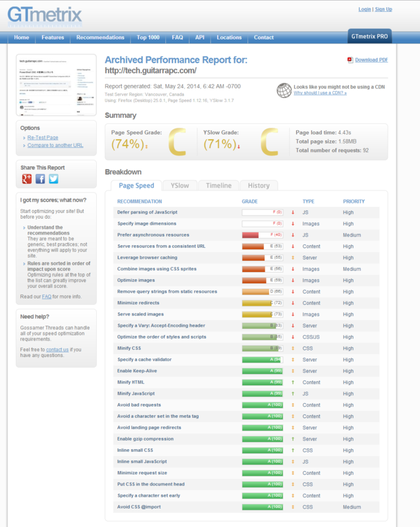Viewport: 420px width, 527px height.
Task: Select the Page Speed breakdown tab
Action: (136, 186)
